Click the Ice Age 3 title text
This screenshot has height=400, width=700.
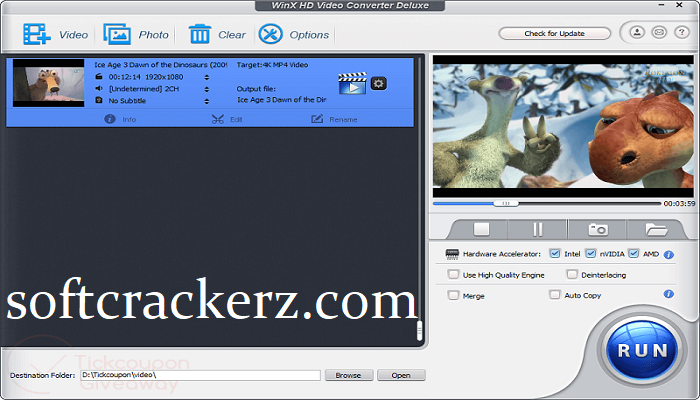[161, 65]
